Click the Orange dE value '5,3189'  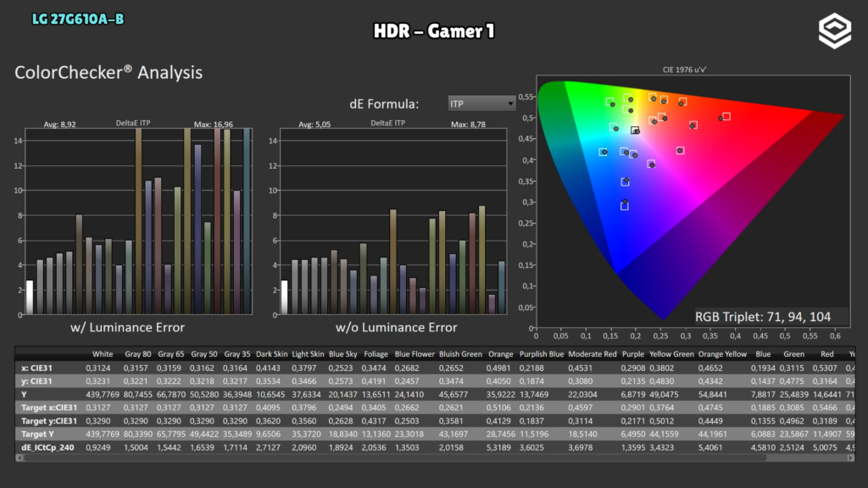click(x=500, y=447)
